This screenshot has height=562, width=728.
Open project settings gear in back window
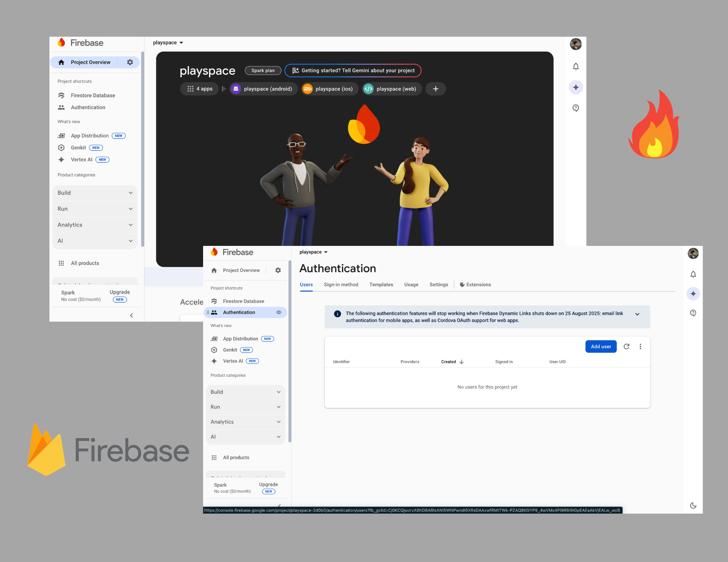click(x=130, y=62)
